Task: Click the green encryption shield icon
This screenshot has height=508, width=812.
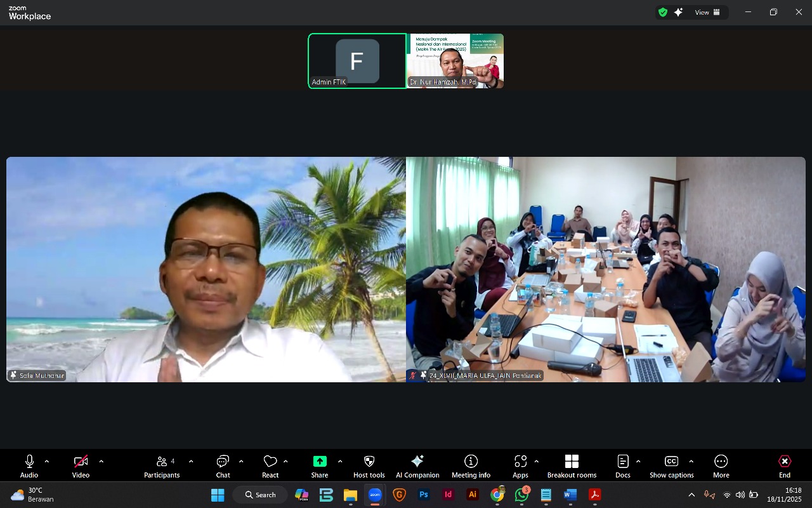Action: point(663,12)
